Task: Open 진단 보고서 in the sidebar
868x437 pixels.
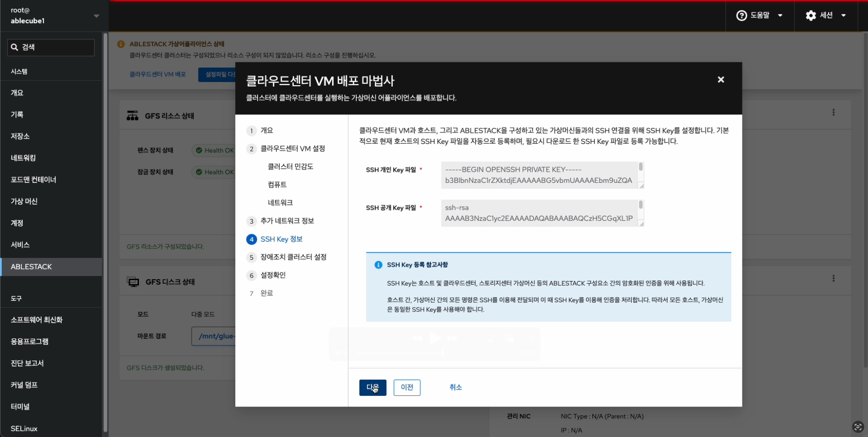Action: (x=51, y=363)
